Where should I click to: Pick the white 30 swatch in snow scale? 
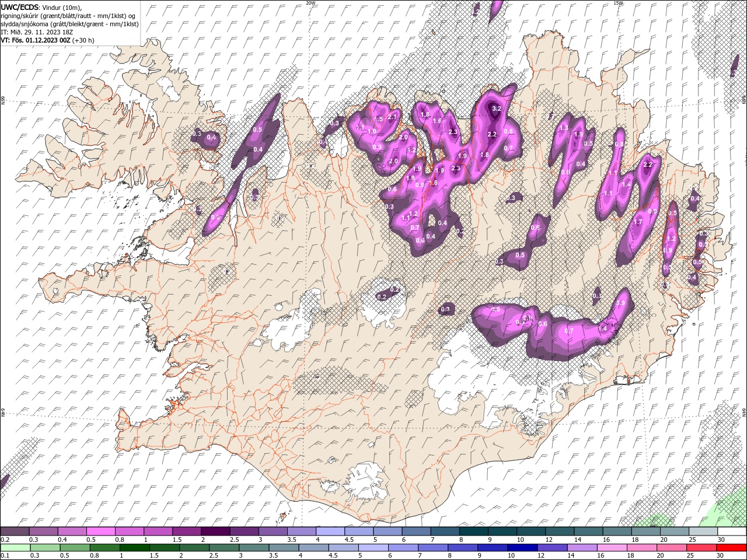732,531
